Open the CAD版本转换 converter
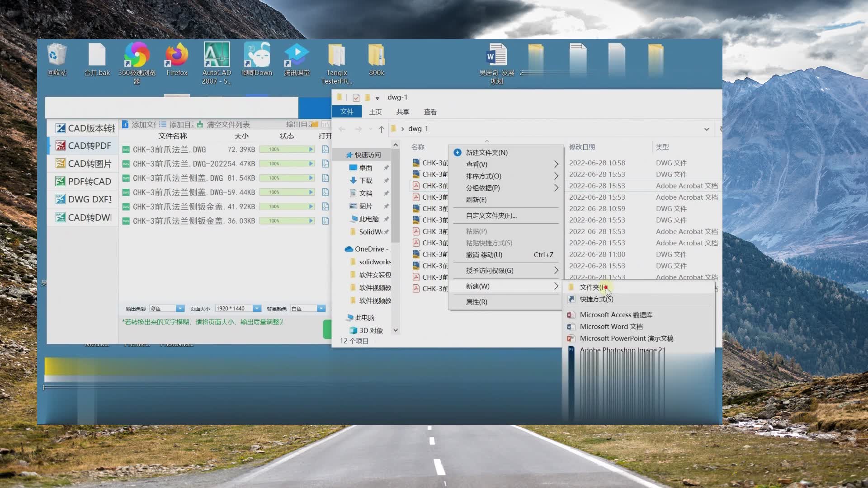 click(89, 128)
